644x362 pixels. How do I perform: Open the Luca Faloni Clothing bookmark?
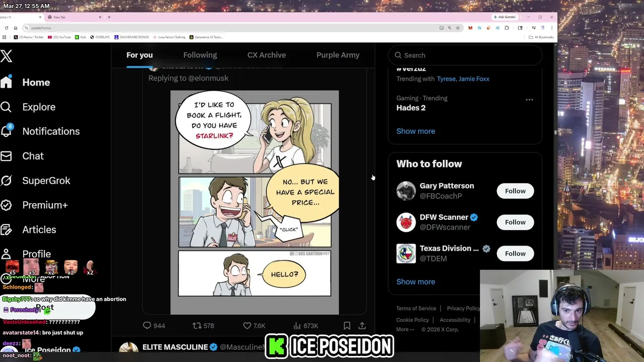click(x=169, y=37)
